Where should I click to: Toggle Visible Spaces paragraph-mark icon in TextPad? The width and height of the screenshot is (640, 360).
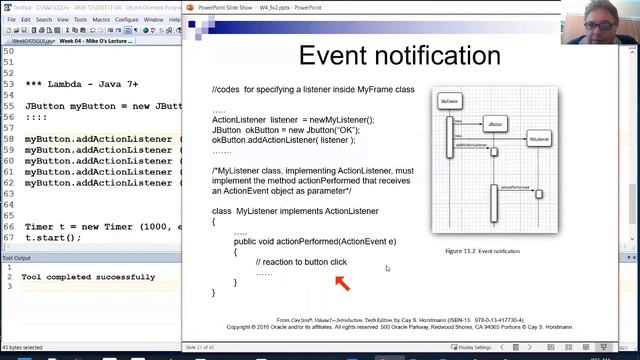[x=136, y=30]
